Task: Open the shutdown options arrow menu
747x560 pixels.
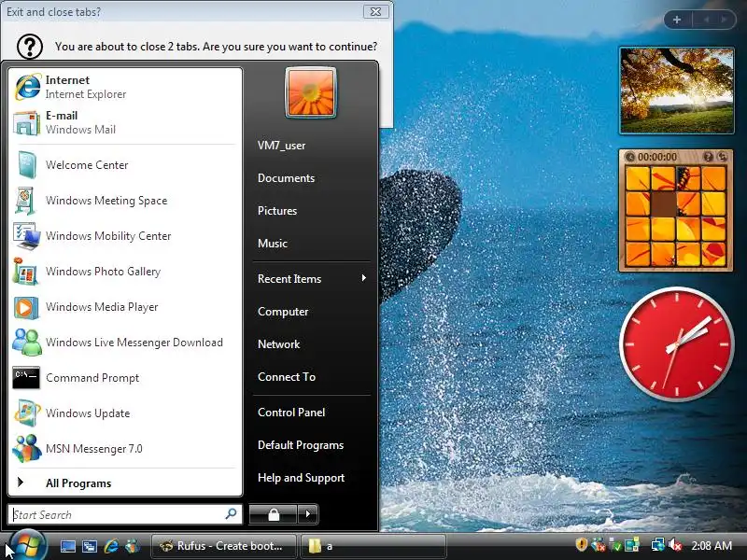Action: click(308, 514)
